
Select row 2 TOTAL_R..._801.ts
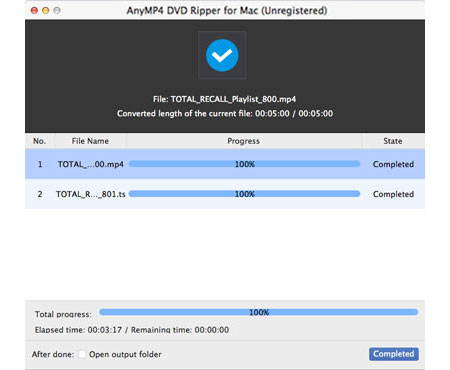225,194
